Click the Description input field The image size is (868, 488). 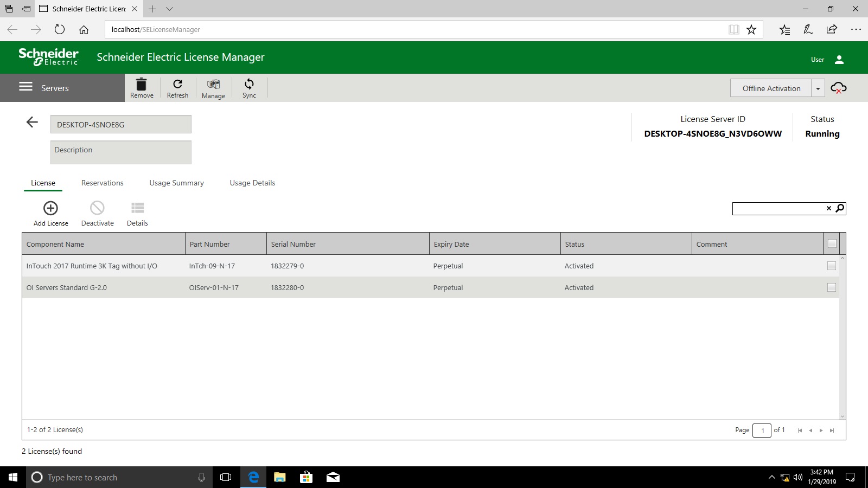click(x=120, y=152)
